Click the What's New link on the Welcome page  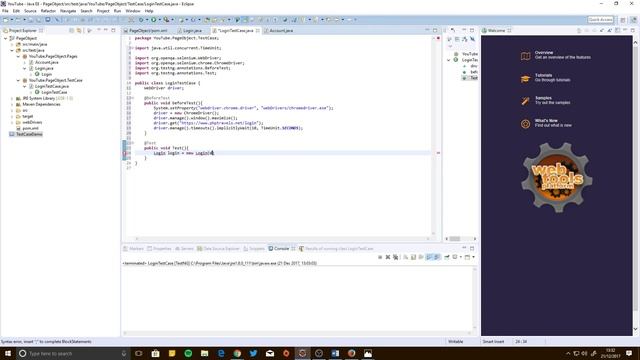pos(546,120)
